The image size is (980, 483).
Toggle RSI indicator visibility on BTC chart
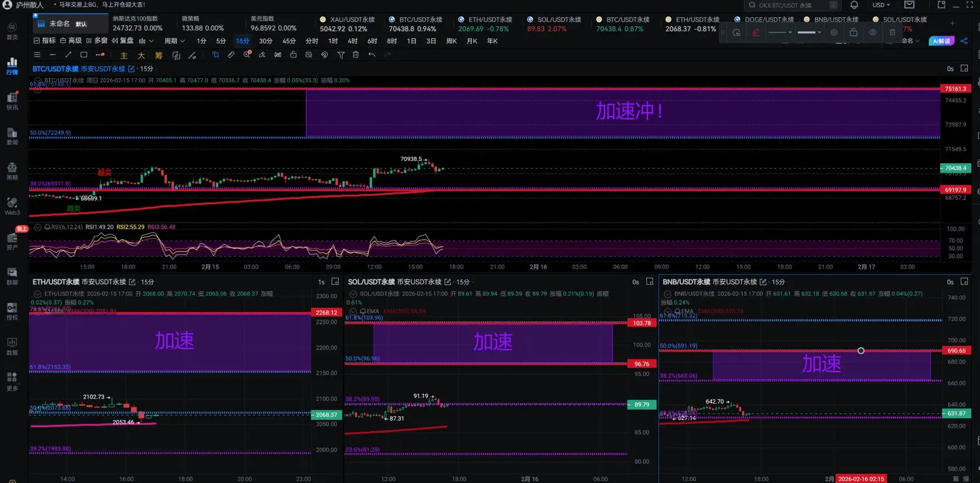click(38, 227)
